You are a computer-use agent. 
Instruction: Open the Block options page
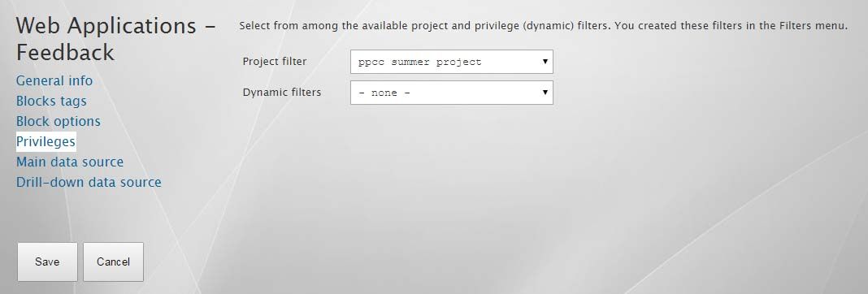59,121
